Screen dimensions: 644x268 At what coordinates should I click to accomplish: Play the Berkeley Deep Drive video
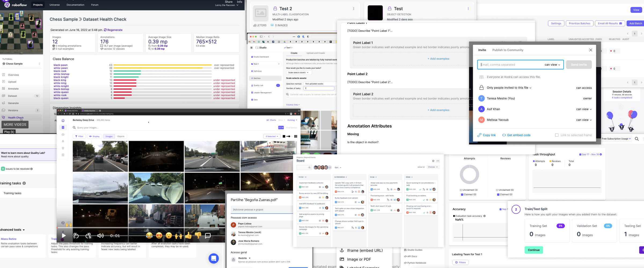(64, 236)
